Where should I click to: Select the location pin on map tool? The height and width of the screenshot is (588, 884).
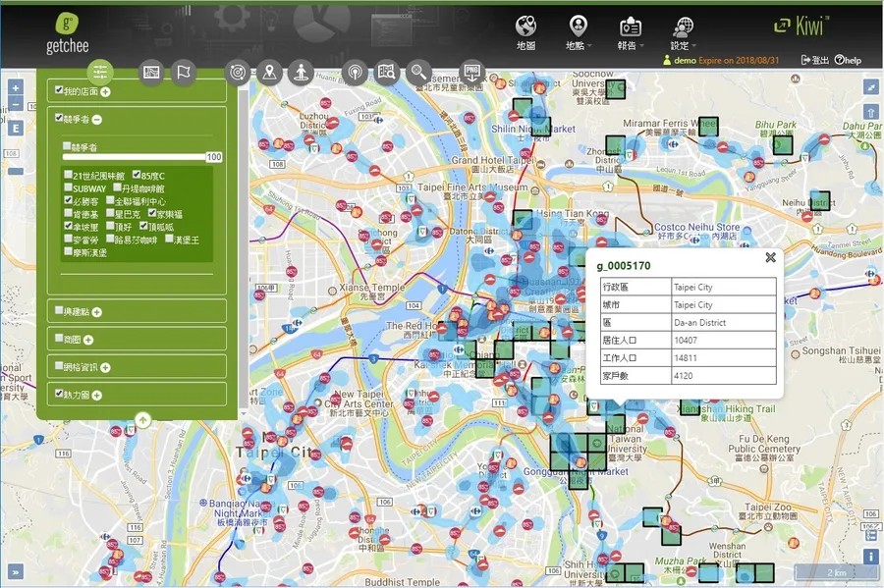[269, 72]
